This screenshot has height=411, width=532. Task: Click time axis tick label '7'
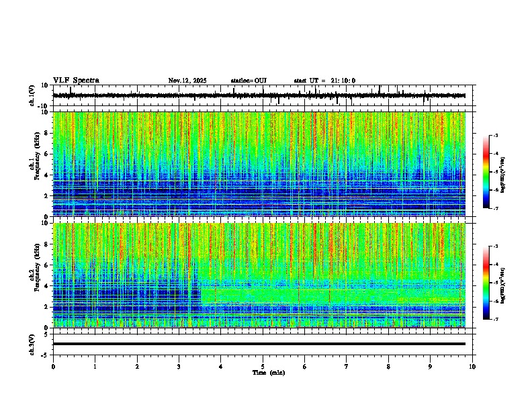click(347, 367)
